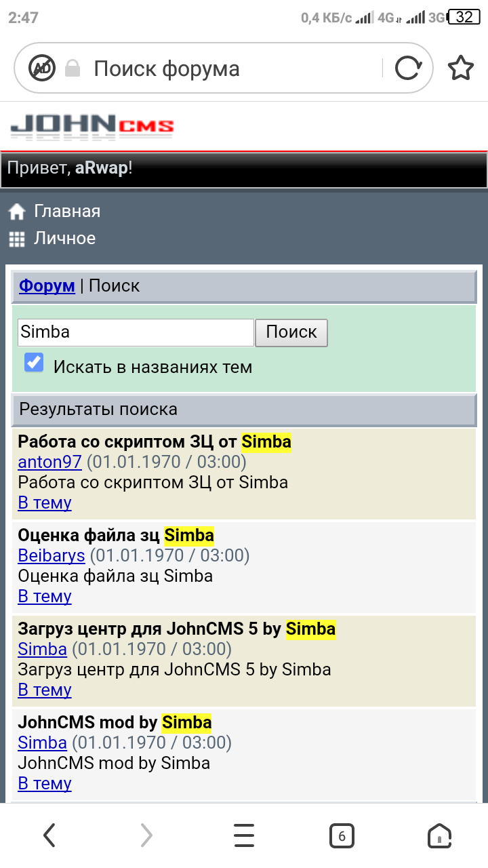Open В тему link under JohnCMS mod topic

[x=45, y=783]
